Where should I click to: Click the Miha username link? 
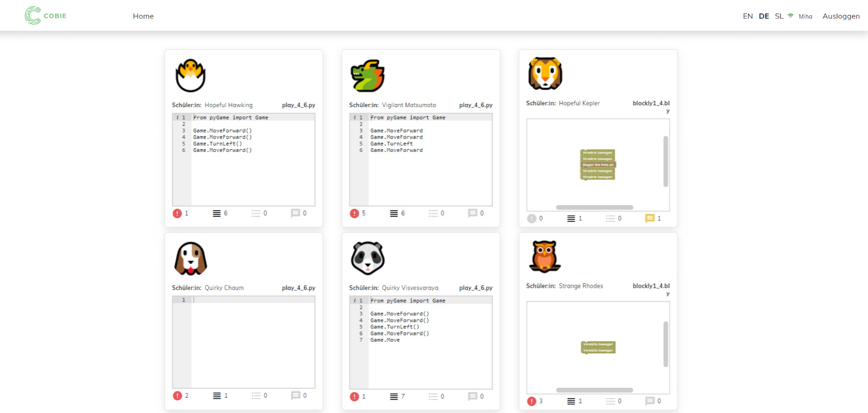pyautogui.click(x=805, y=17)
